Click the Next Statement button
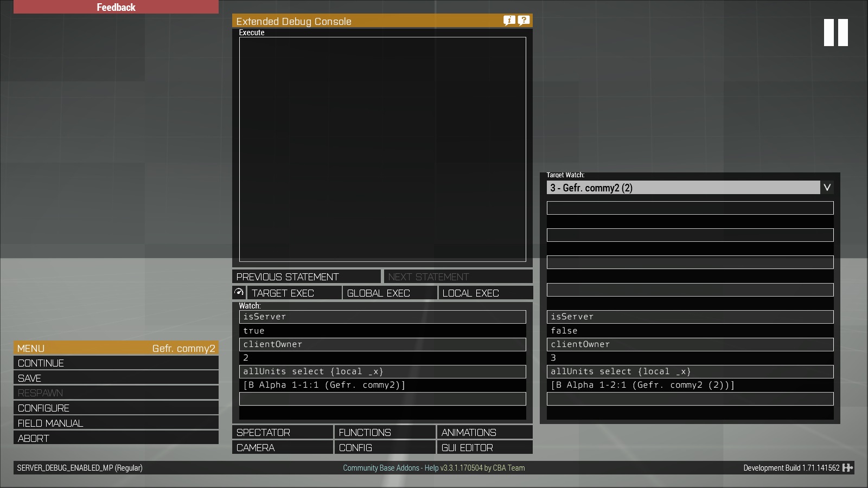This screenshot has height=488, width=868. [x=458, y=277]
